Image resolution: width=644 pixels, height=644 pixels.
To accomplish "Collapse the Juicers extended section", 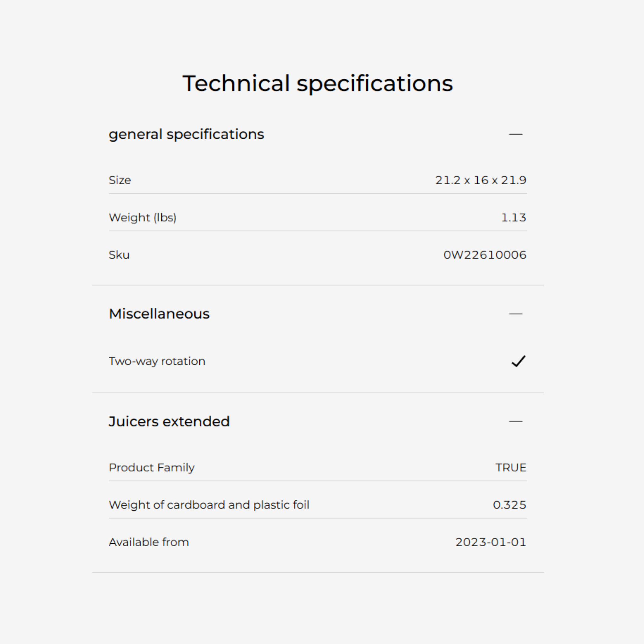I will click(x=515, y=422).
